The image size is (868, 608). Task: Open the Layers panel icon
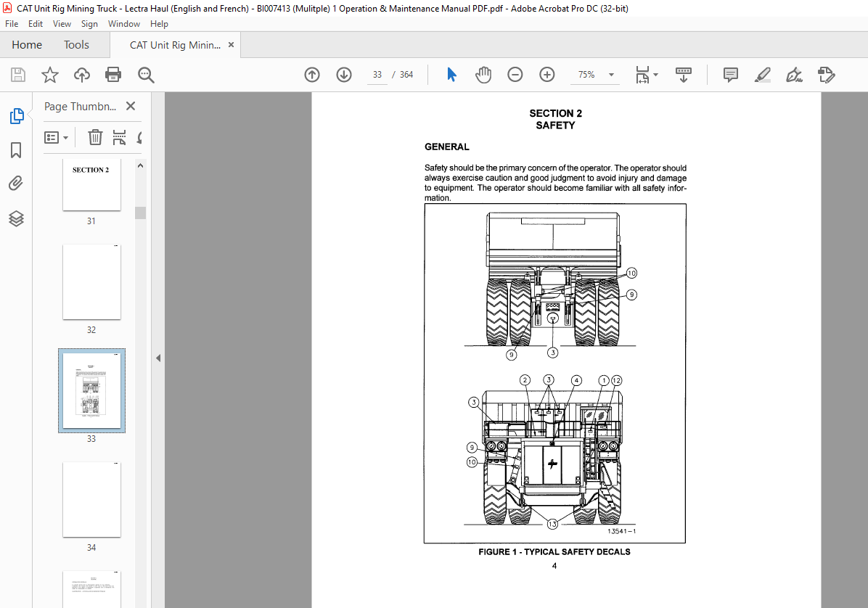(x=16, y=218)
